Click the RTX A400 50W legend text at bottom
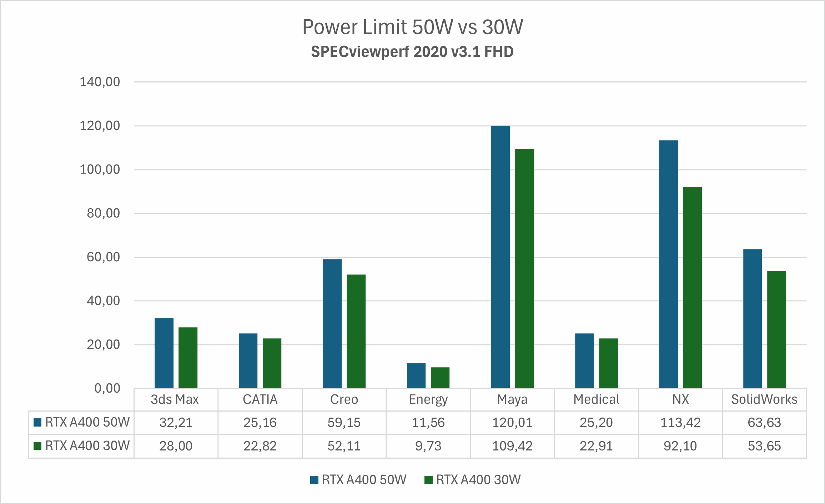This screenshot has height=504, width=825. pyautogui.click(x=364, y=480)
